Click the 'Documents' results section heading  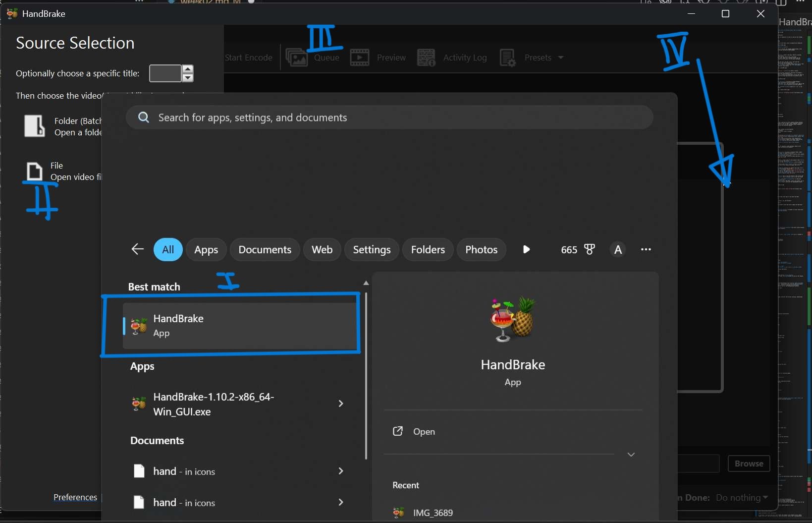coord(157,441)
